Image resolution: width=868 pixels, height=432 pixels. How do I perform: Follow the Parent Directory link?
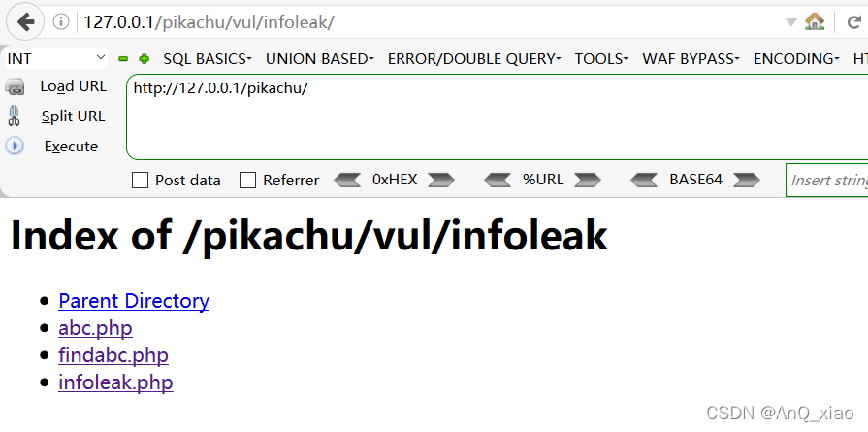click(x=134, y=301)
